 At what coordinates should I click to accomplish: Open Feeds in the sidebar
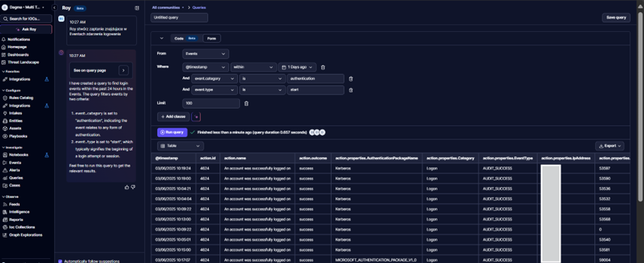tap(14, 204)
